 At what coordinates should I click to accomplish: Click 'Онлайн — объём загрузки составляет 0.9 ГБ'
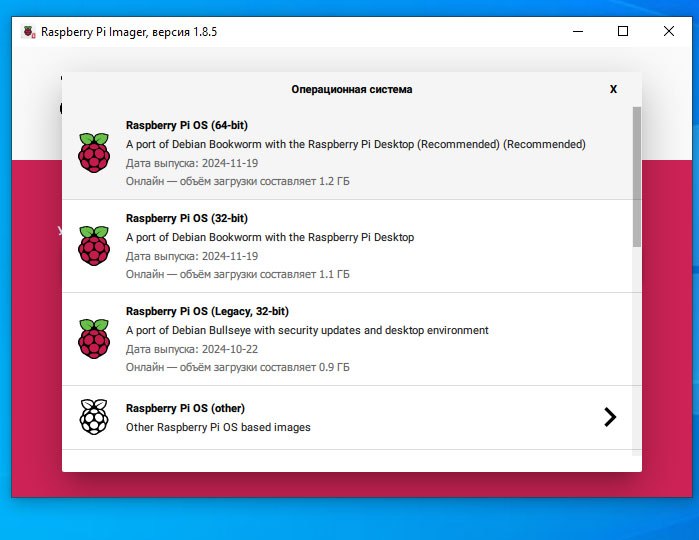click(x=238, y=367)
